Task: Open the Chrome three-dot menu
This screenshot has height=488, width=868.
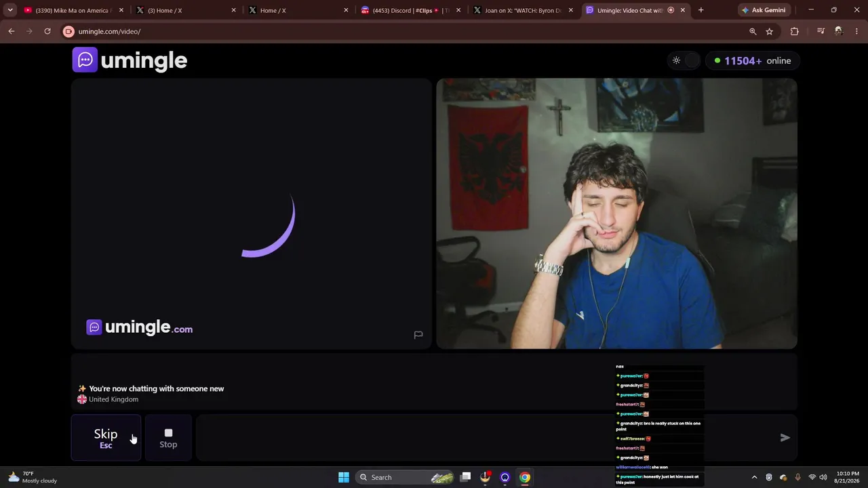Action: [x=856, y=31]
